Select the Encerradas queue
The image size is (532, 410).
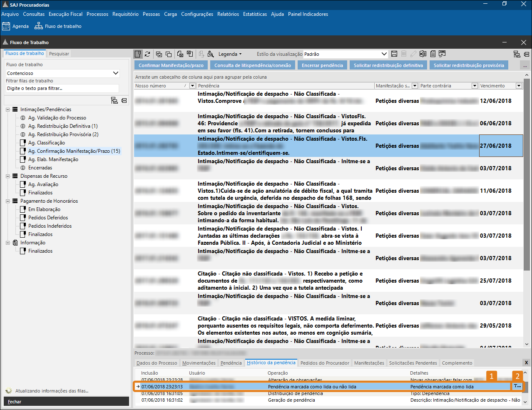pyautogui.click(x=40, y=168)
